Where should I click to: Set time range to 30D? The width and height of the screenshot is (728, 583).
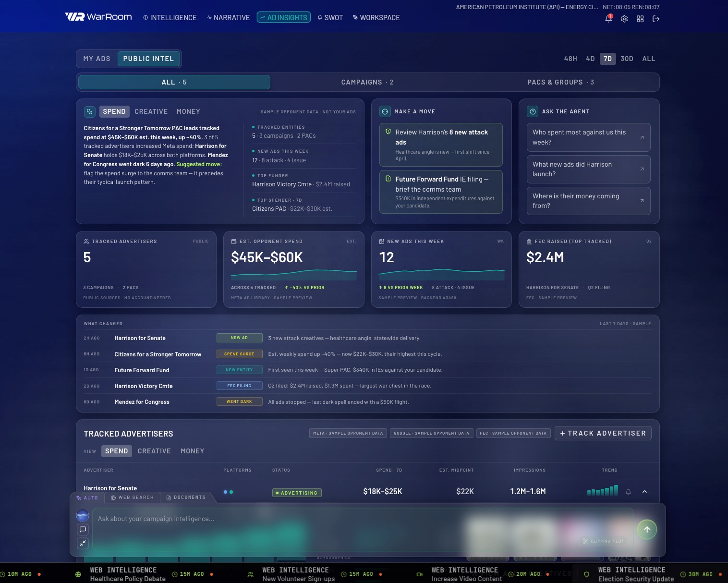pyautogui.click(x=627, y=59)
